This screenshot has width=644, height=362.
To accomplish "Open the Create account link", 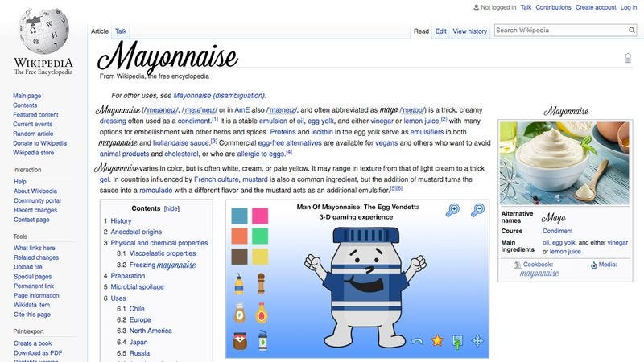I will pos(596,7).
